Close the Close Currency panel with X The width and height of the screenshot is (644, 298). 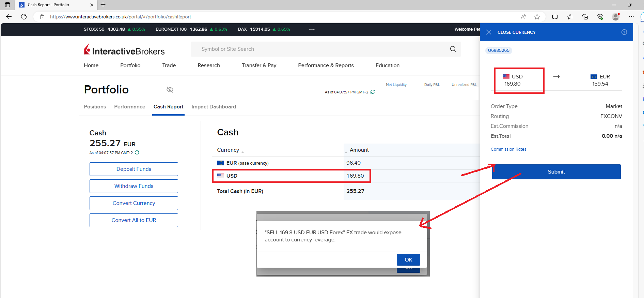(489, 32)
